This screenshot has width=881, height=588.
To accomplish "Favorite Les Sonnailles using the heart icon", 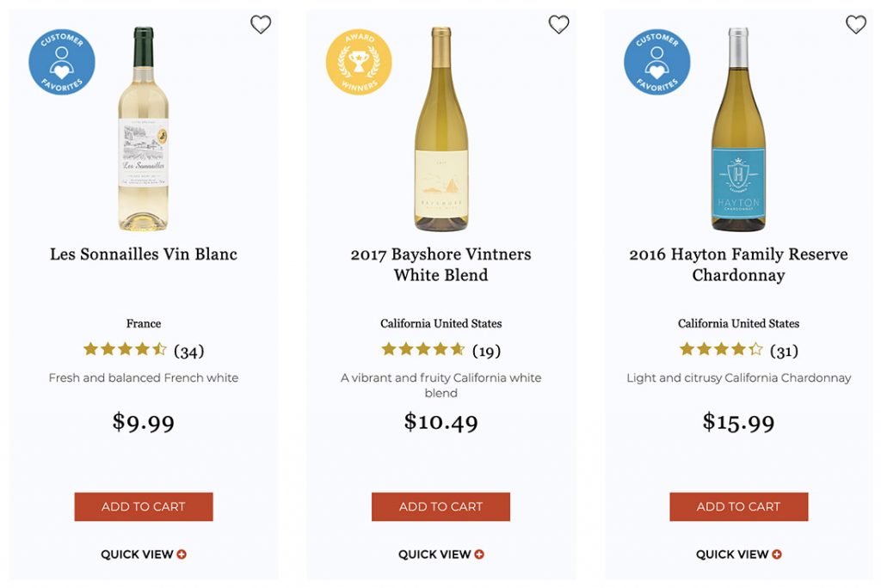I will [x=261, y=25].
